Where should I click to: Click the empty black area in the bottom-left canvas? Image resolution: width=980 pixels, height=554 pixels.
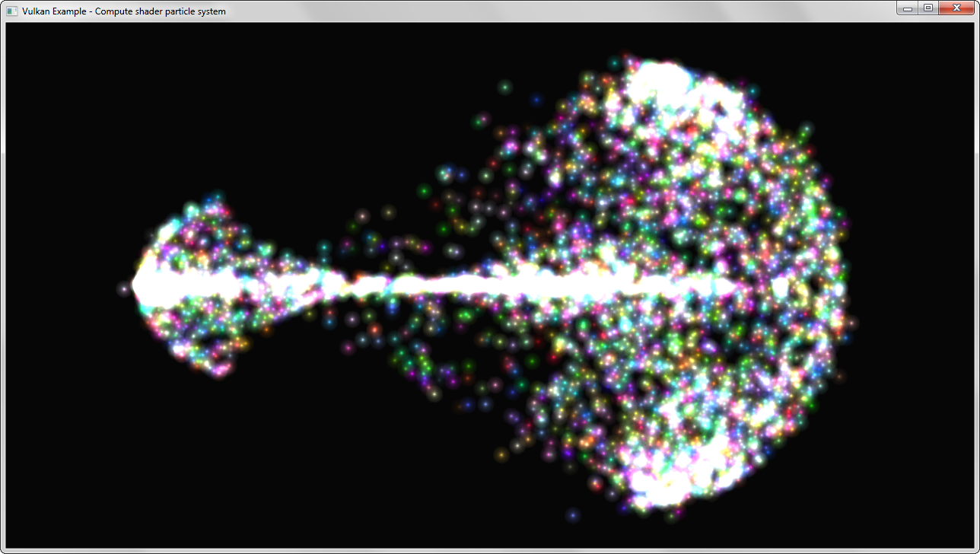pos(114,472)
